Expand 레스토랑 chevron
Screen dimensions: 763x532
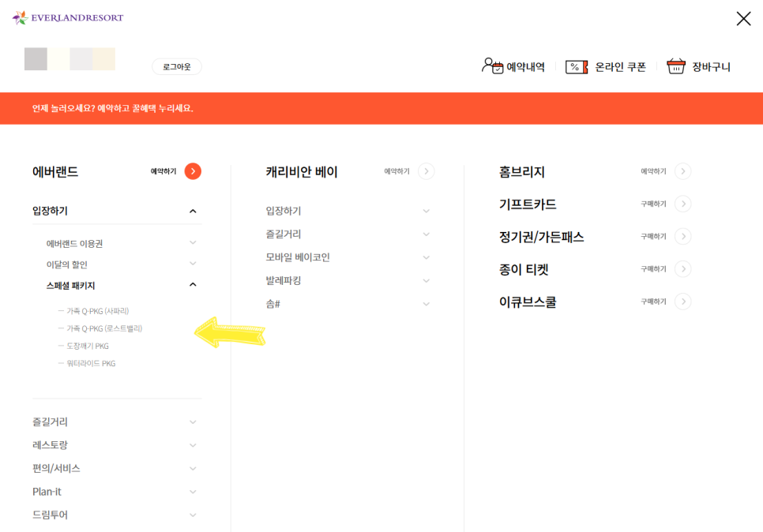[193, 445]
